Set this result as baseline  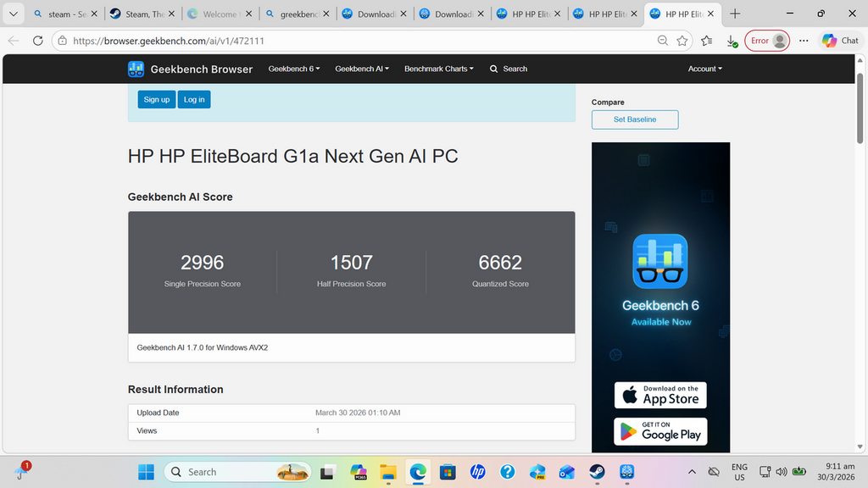[634, 119]
